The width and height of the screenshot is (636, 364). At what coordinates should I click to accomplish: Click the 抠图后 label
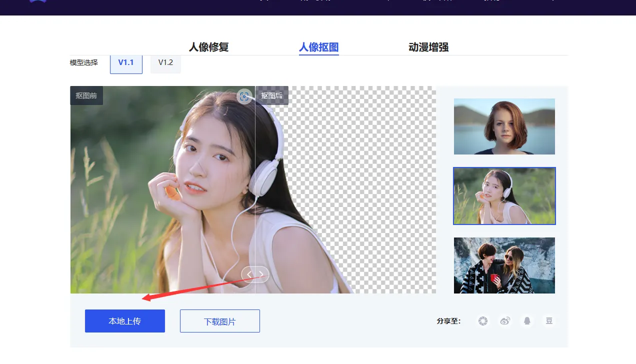(272, 95)
